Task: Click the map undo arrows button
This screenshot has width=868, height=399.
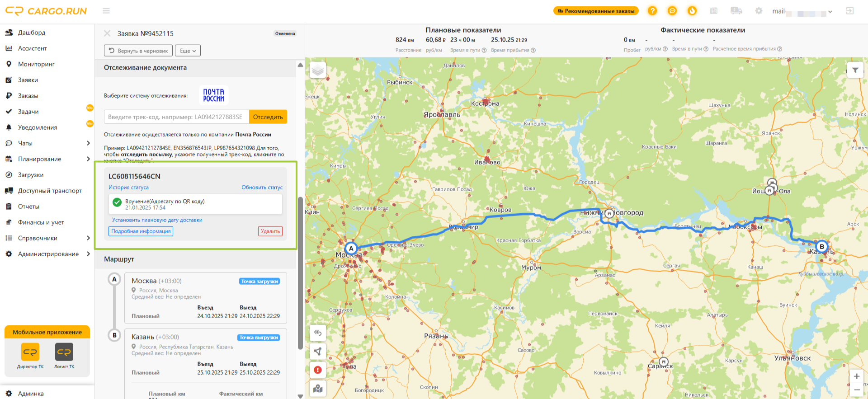Action: [318, 333]
